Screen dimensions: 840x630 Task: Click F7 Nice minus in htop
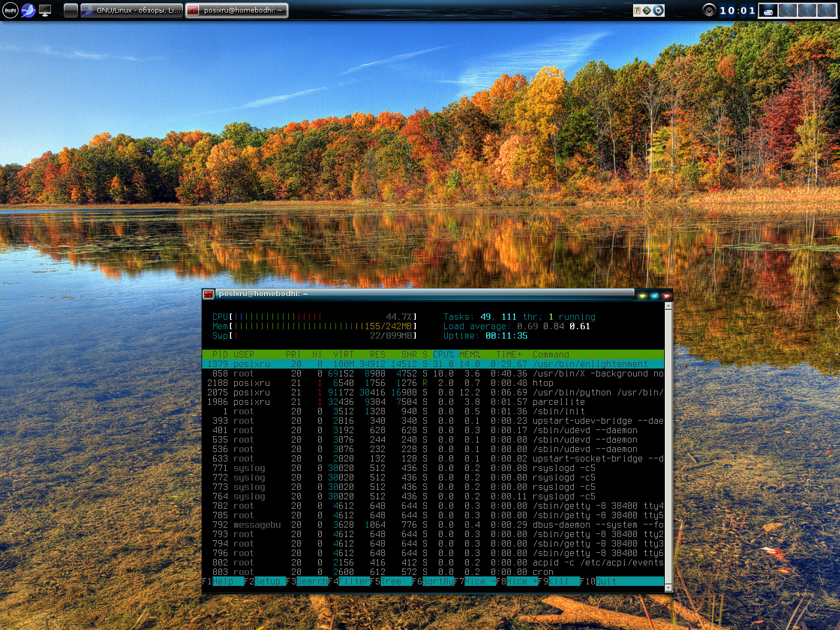(475, 581)
